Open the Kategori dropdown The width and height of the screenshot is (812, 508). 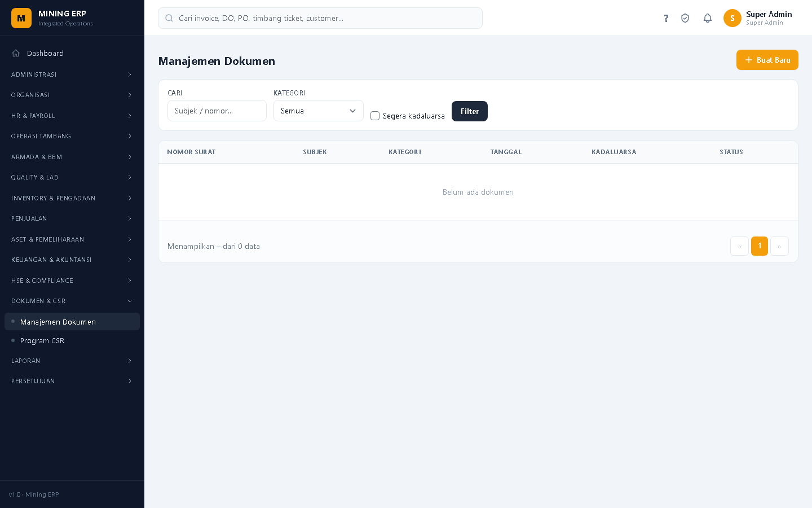click(x=319, y=111)
